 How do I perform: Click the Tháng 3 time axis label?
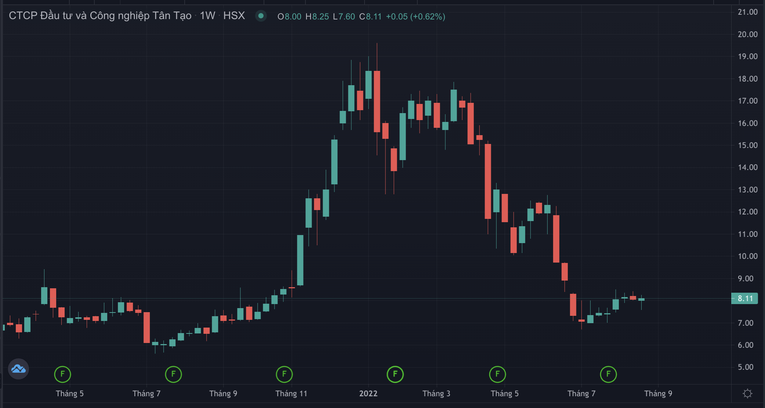pos(436,394)
